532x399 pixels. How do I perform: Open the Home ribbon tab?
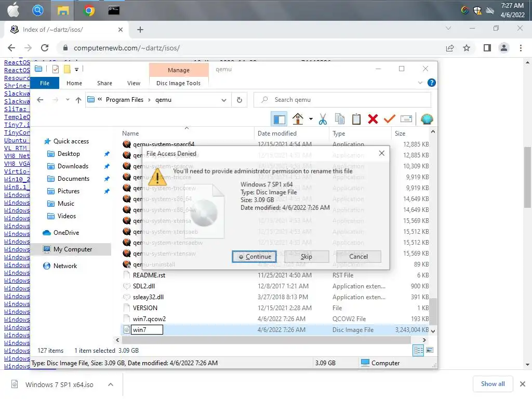[74, 83]
